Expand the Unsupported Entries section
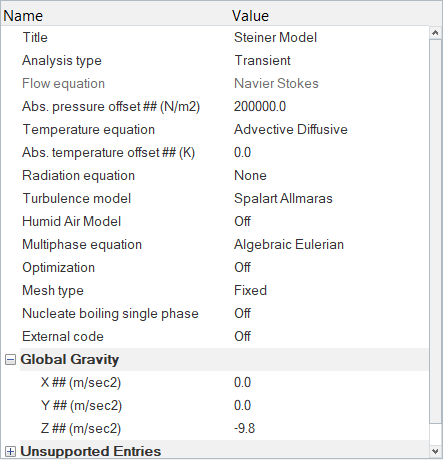The width and height of the screenshot is (443, 460). (x=10, y=452)
